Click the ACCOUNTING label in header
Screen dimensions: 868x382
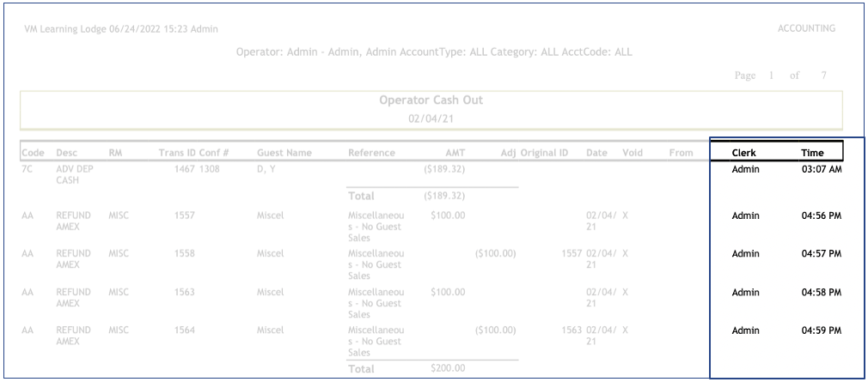point(806,28)
